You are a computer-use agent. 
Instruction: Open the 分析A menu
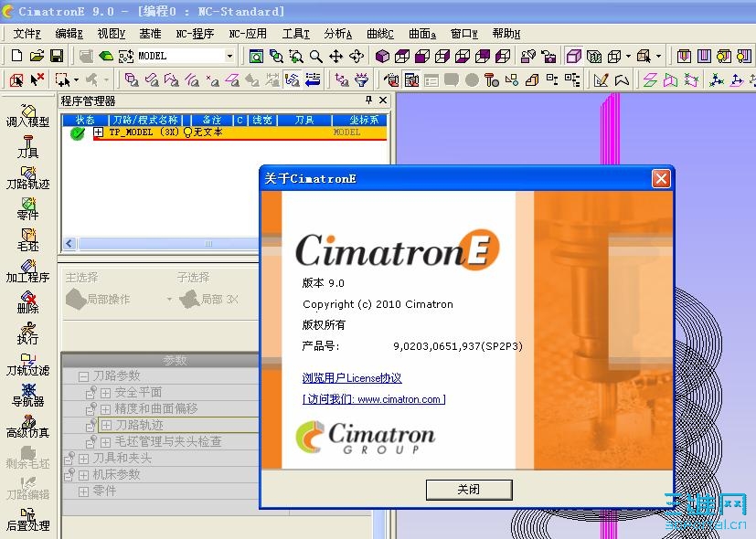click(x=338, y=34)
